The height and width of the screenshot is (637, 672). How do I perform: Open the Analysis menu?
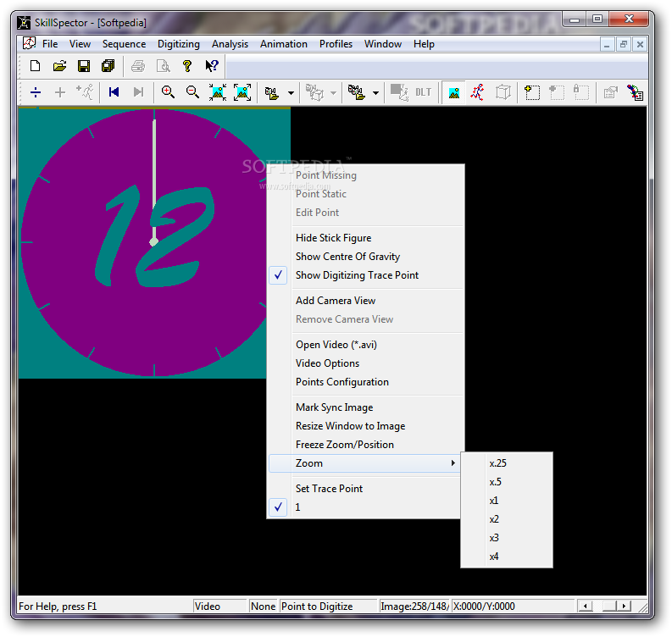point(230,44)
